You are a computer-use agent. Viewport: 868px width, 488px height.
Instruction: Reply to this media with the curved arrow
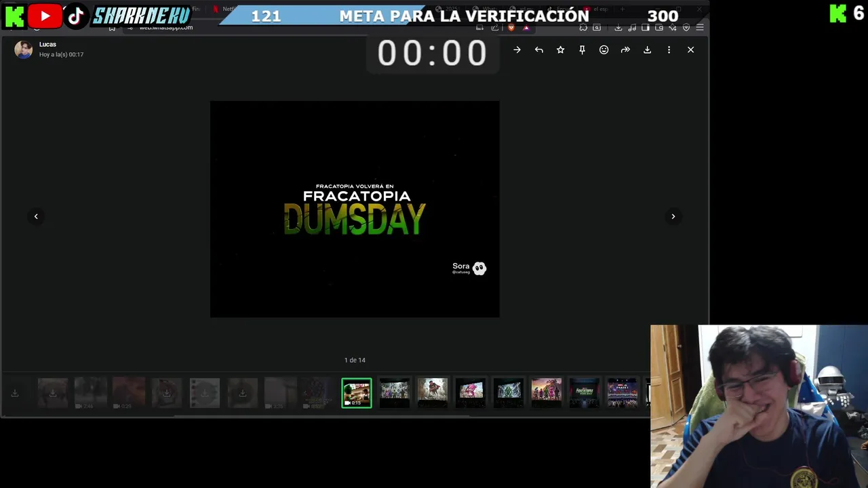tap(538, 49)
